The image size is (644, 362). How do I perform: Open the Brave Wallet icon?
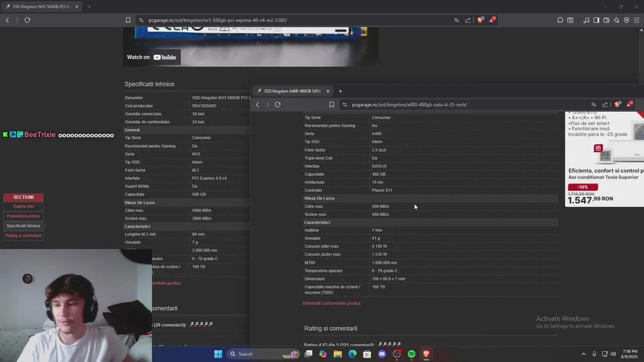coord(606,20)
